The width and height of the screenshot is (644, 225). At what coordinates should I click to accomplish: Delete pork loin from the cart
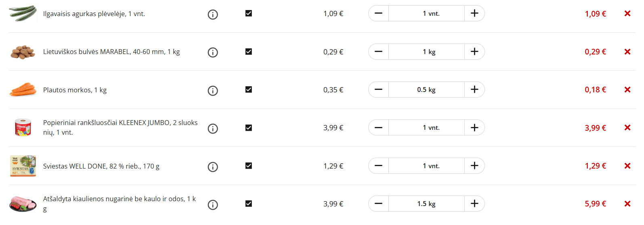tap(627, 204)
